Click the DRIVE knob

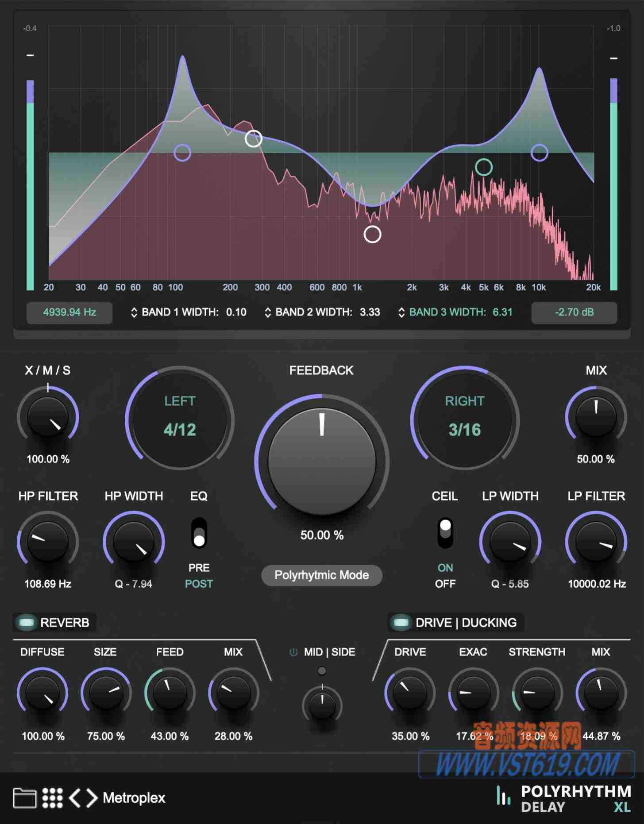(x=410, y=693)
